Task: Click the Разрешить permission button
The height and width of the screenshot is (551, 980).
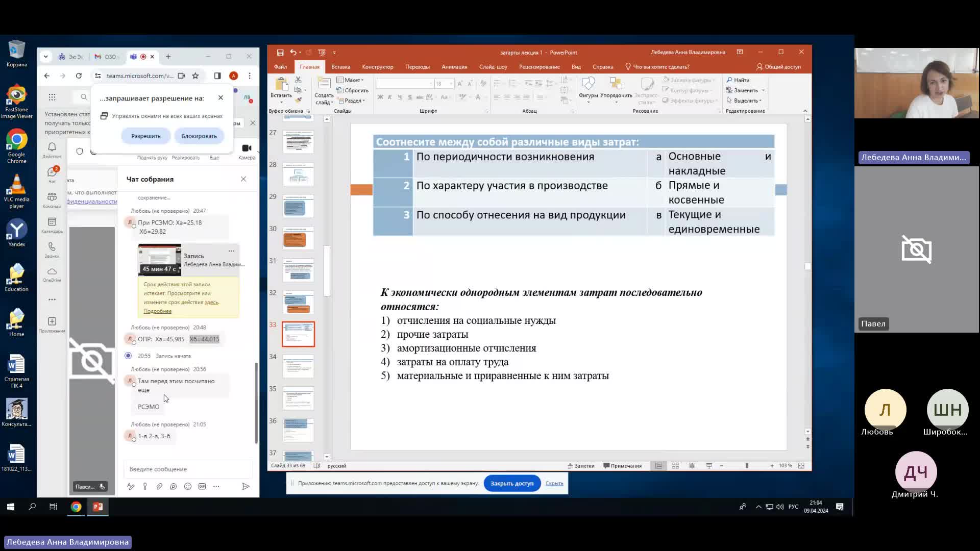Action: click(x=145, y=136)
